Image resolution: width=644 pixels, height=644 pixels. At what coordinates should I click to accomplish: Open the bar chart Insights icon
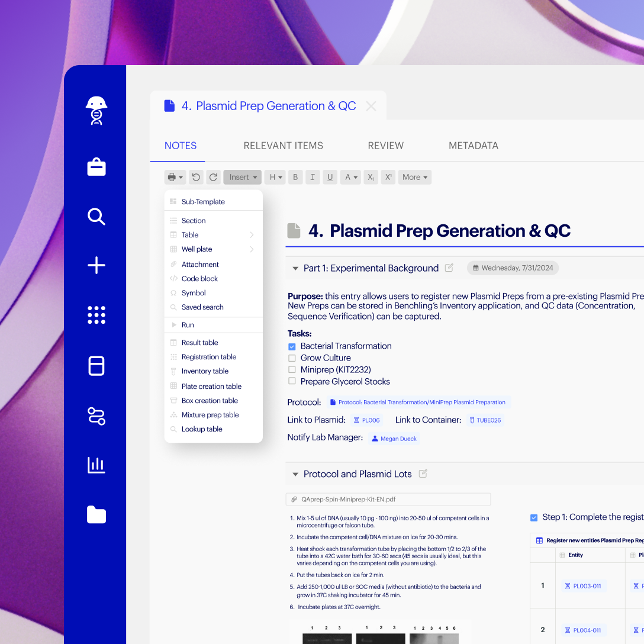click(96, 465)
